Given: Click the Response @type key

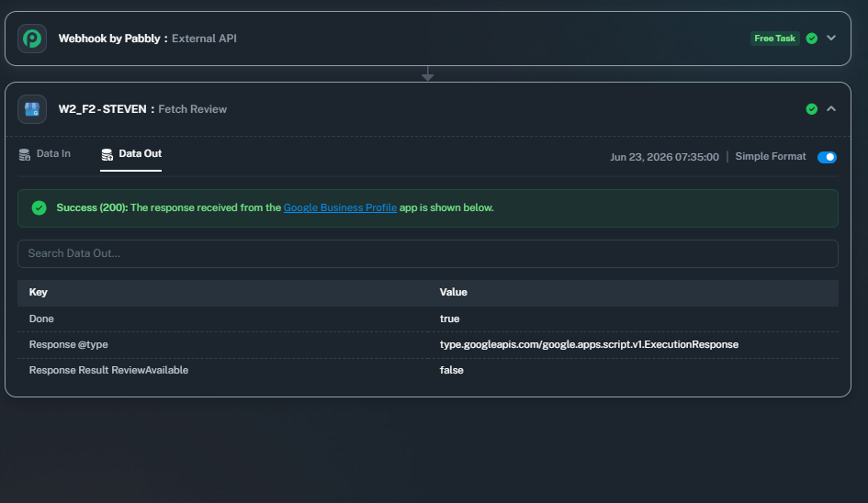Looking at the screenshot, I should [69, 344].
